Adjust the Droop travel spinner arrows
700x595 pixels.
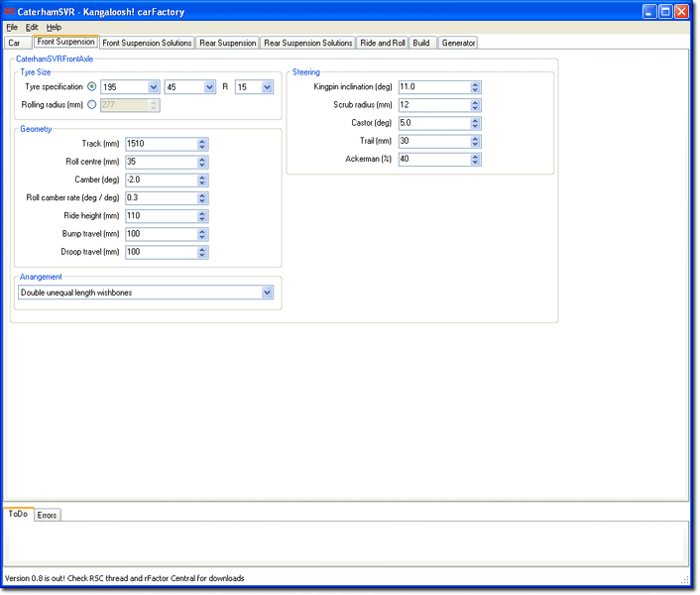point(202,252)
